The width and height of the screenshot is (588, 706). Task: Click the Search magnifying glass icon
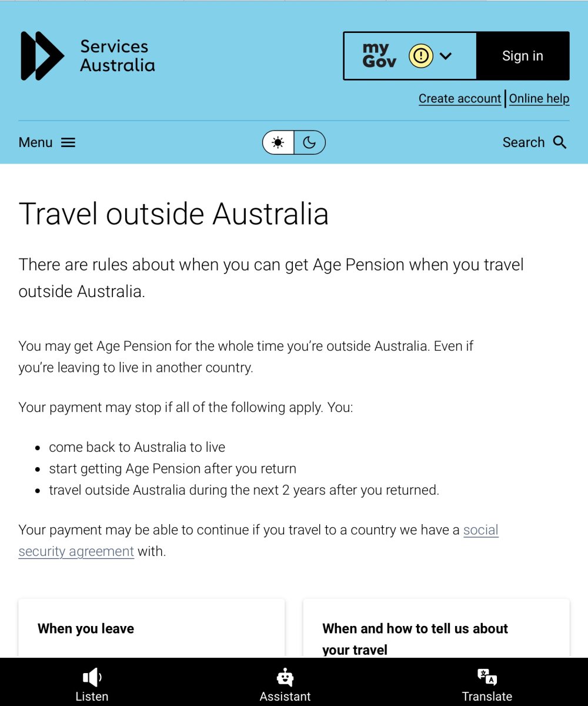560,142
